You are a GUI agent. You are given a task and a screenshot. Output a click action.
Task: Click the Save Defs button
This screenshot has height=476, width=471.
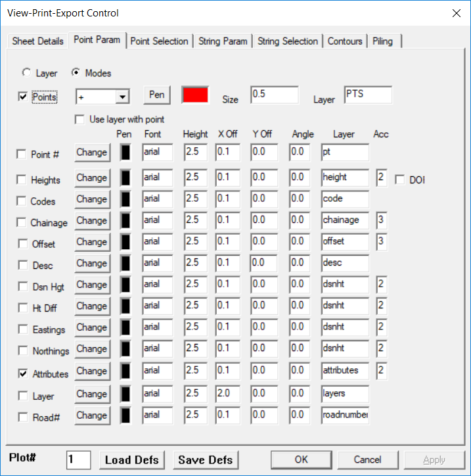point(206,460)
